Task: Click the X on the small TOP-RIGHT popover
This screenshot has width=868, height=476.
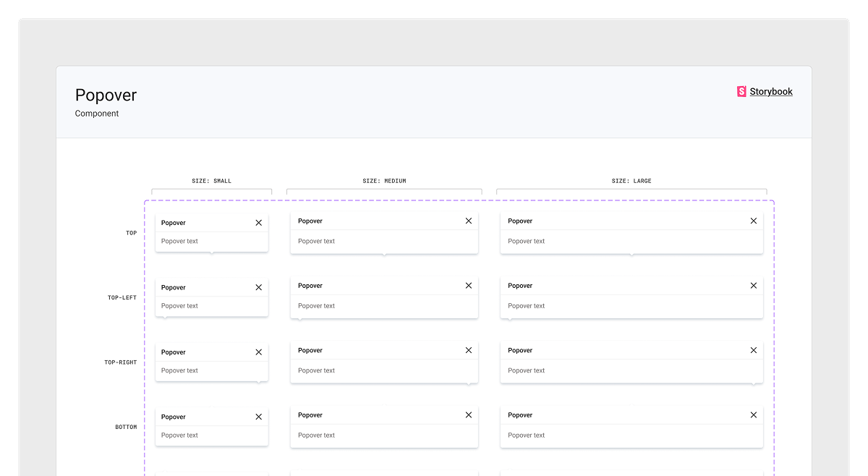Action: [x=259, y=352]
